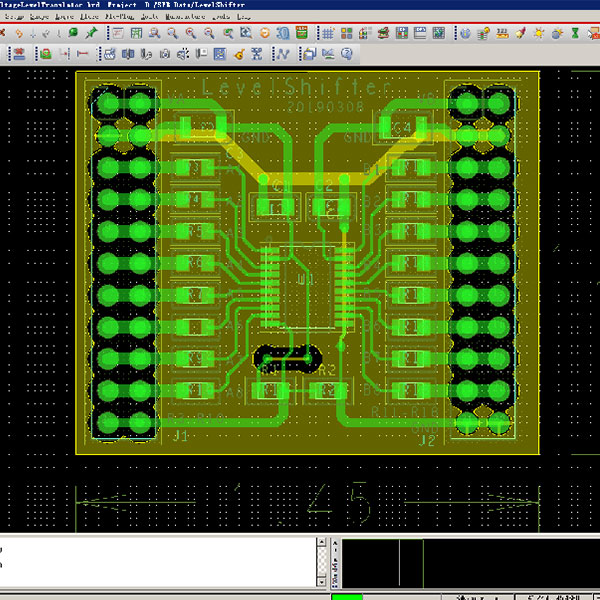Select the U1 chip reference label
The height and width of the screenshot is (600, 600).
pos(306,280)
